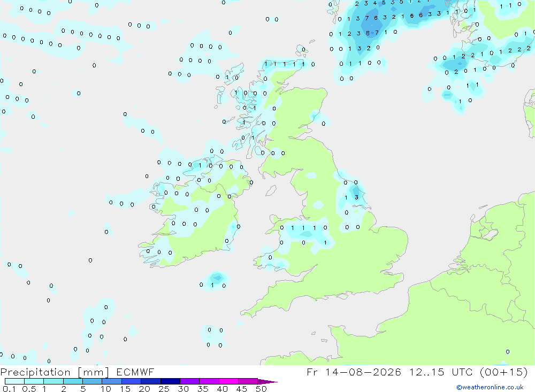Viewport: 535px width, 392px height.
Task: Select the 0.1–0.5 mm legend swatch
Action: point(14,381)
